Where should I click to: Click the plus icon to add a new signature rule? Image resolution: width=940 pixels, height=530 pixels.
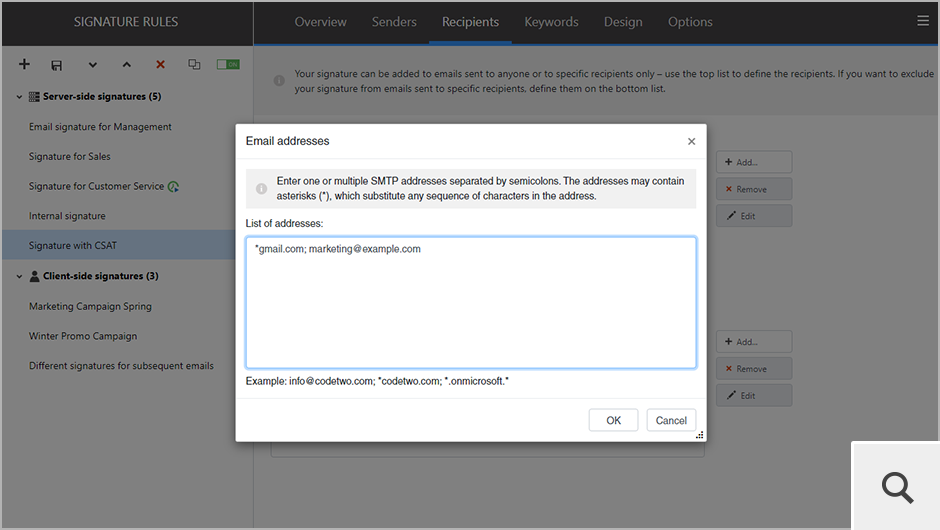pos(25,65)
